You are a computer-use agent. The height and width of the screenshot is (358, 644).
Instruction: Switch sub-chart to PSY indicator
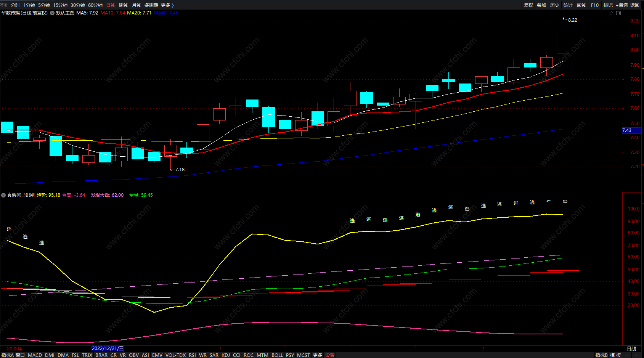tap(290, 355)
